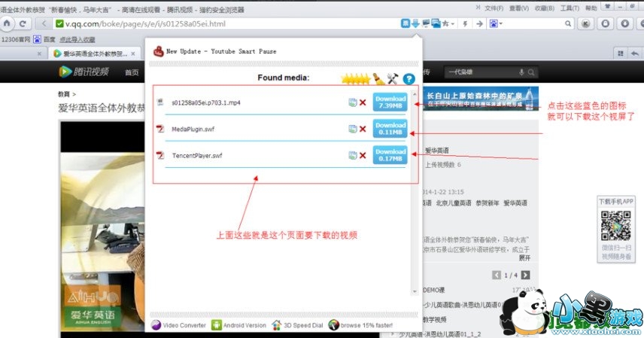644x338 pixels.
Task: Download s01258a05ei.p703.1.mp4 (7.39MB)
Action: [390, 102]
